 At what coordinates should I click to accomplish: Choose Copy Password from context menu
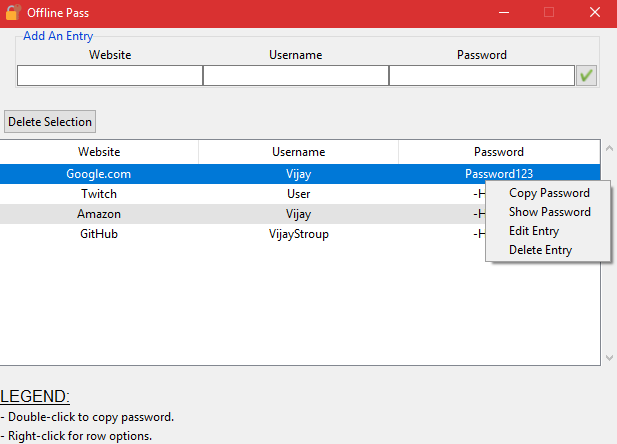click(549, 193)
